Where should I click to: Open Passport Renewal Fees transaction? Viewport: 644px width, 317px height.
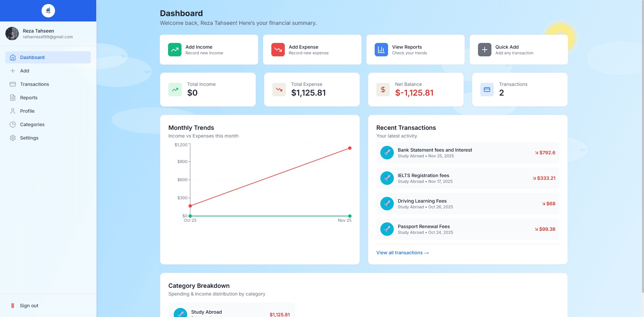pos(468,229)
